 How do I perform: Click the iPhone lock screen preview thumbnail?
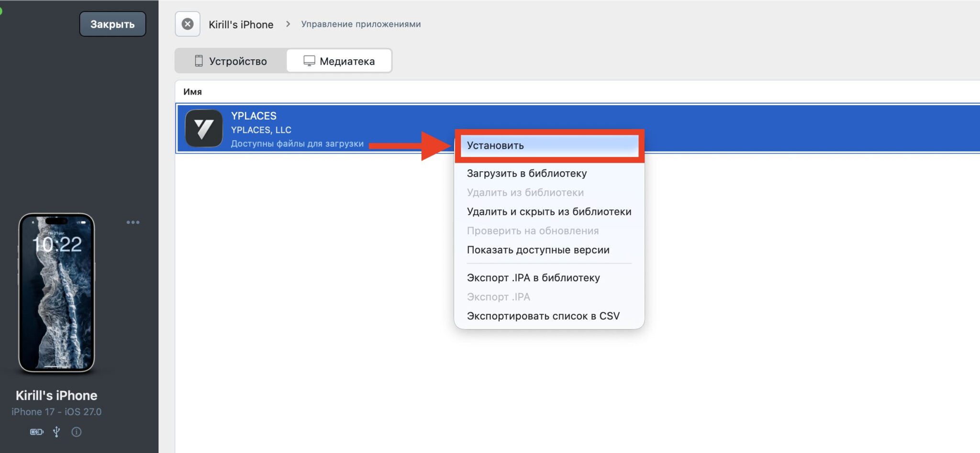[x=56, y=293]
